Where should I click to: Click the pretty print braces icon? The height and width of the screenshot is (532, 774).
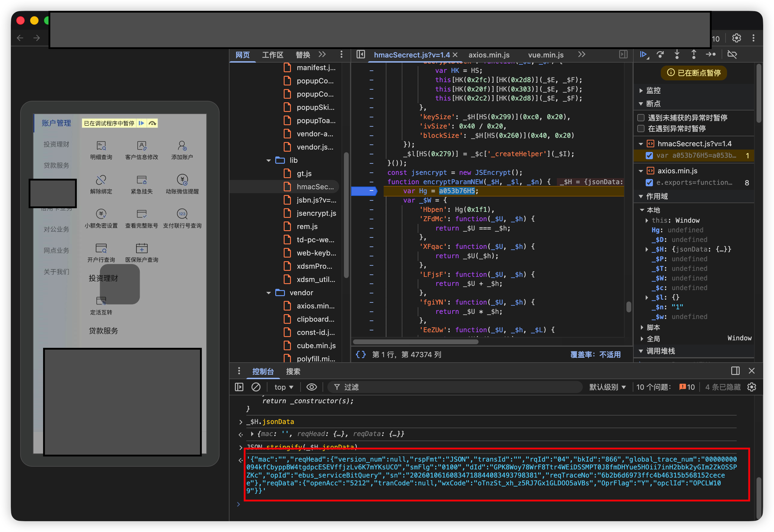(x=360, y=354)
